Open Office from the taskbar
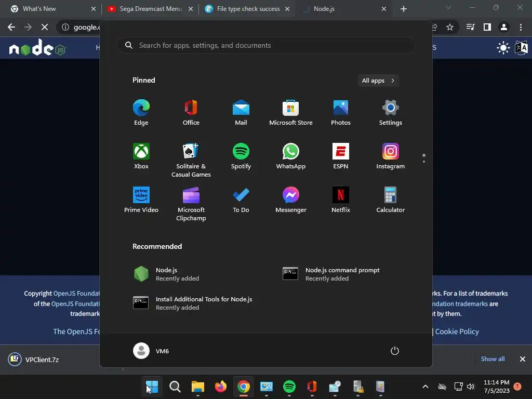532x399 pixels. [312, 387]
